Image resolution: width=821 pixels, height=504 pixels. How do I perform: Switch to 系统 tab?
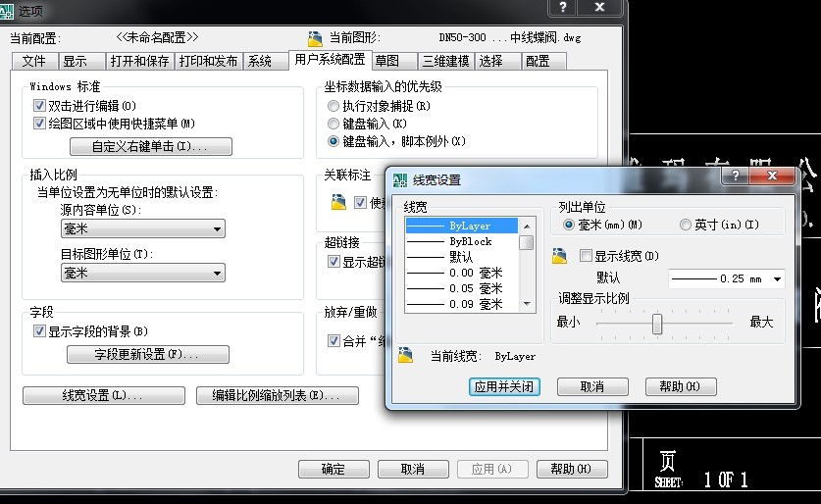[265, 61]
